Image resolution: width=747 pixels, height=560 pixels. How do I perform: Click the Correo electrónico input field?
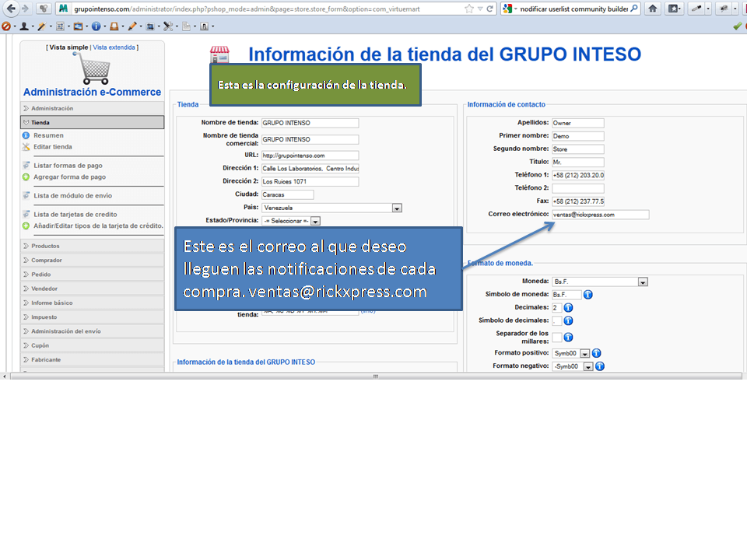point(600,215)
